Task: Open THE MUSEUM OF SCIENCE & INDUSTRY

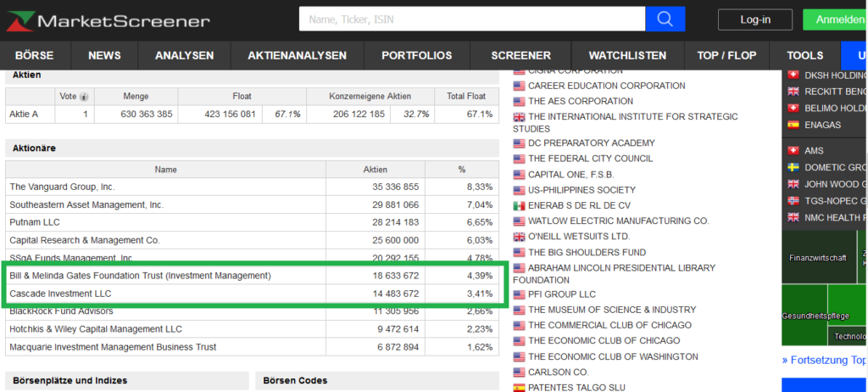Action: point(612,310)
